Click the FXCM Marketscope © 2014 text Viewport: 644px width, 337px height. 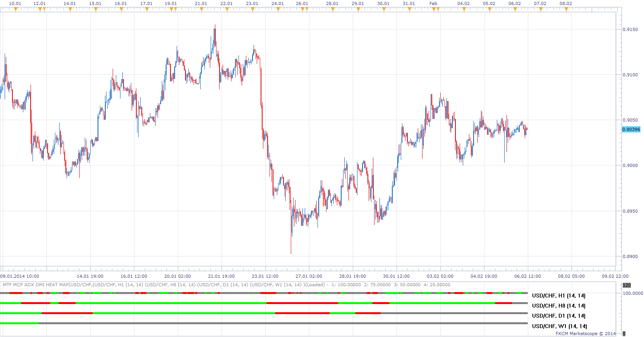586,334
